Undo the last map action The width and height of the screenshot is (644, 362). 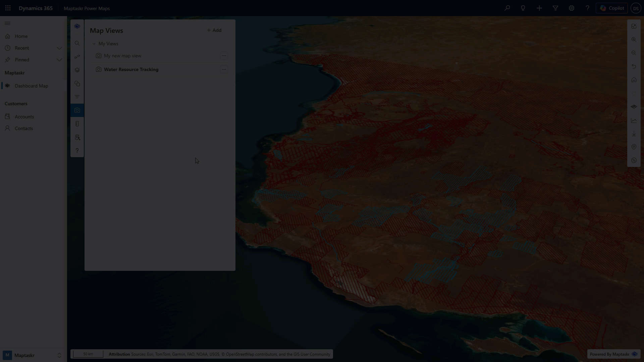[634, 66]
